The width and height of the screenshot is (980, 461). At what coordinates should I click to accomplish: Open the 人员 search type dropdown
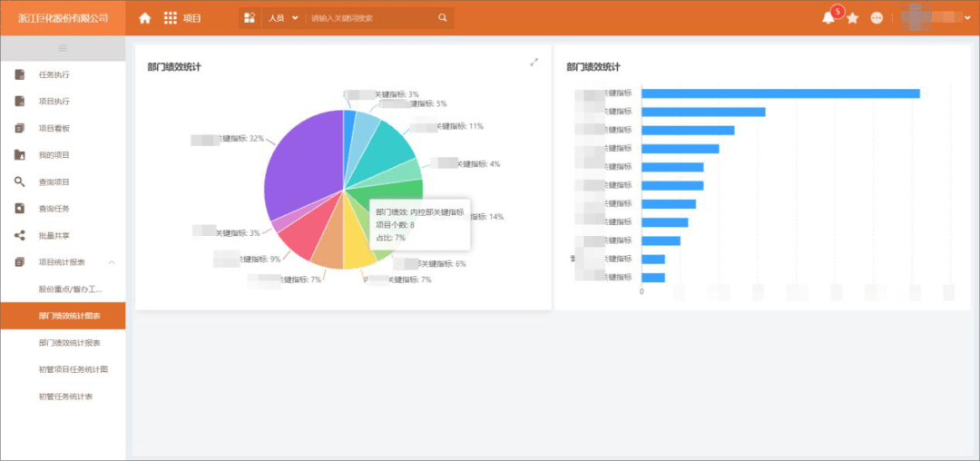(x=283, y=18)
